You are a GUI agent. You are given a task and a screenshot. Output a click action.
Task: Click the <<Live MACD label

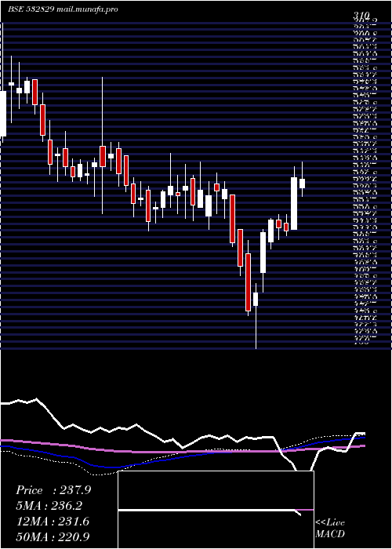click(330, 529)
